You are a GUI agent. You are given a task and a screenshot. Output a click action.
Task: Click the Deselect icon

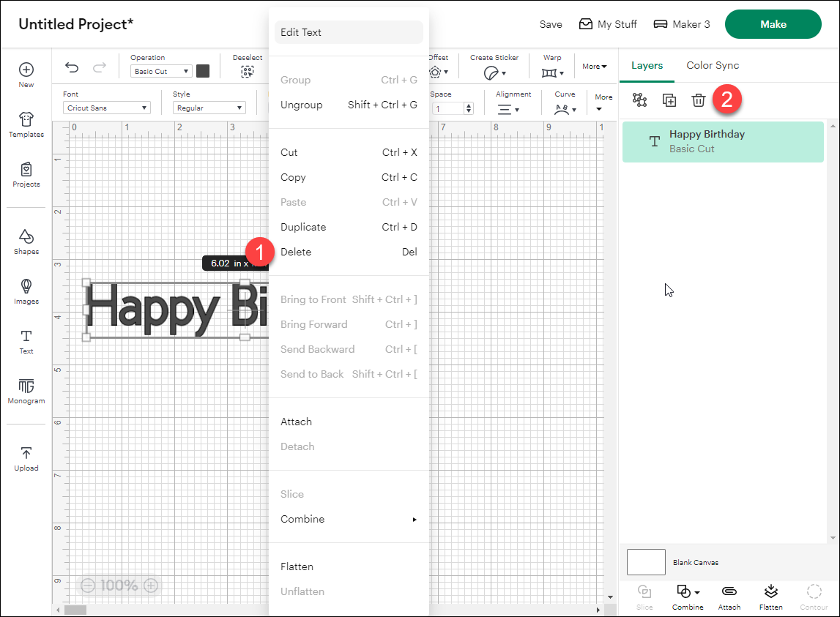pyautogui.click(x=247, y=71)
